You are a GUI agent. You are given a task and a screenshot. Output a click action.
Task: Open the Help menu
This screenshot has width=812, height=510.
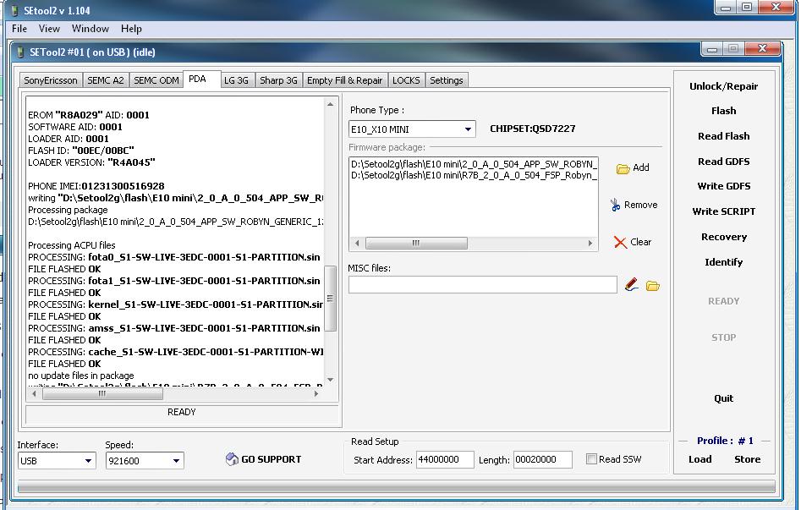click(131, 29)
